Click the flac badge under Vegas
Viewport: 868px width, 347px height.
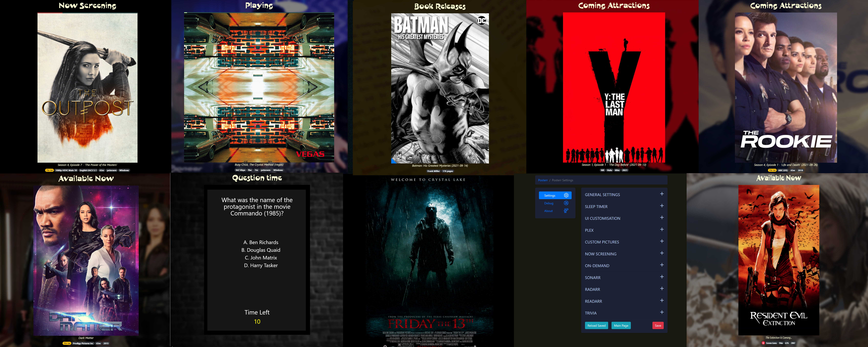(250, 170)
